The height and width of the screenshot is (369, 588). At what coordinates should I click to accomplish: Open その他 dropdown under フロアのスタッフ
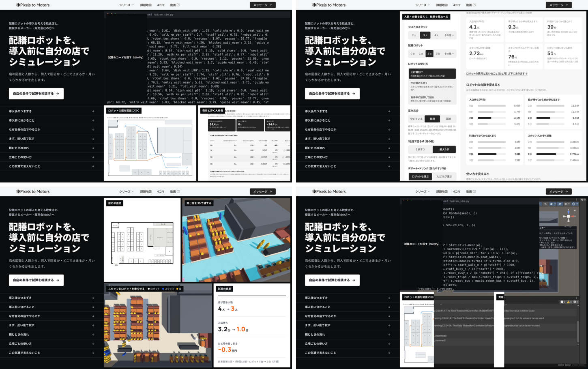449,35
